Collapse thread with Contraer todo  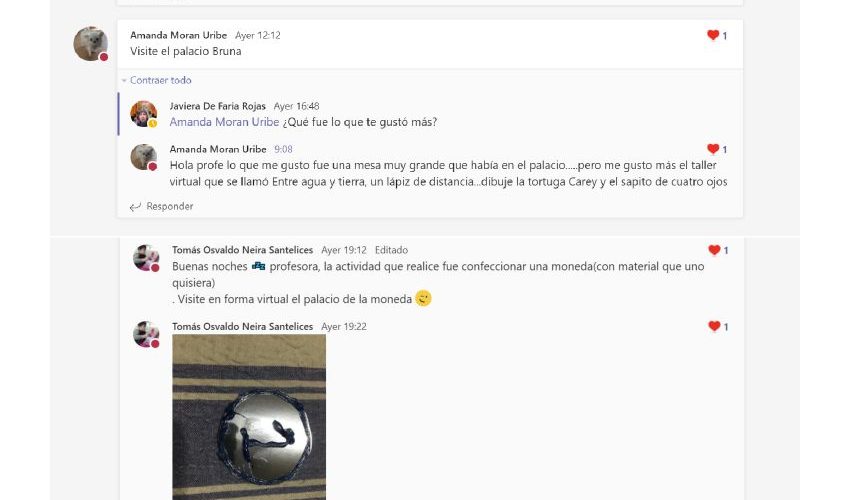(x=160, y=80)
